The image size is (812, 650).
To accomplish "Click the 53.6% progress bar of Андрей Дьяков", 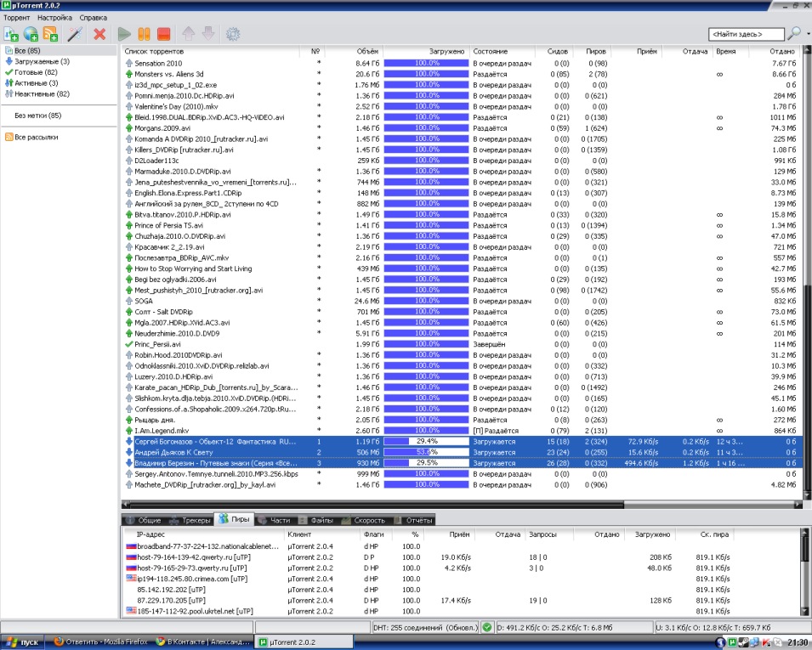I will pos(426,452).
